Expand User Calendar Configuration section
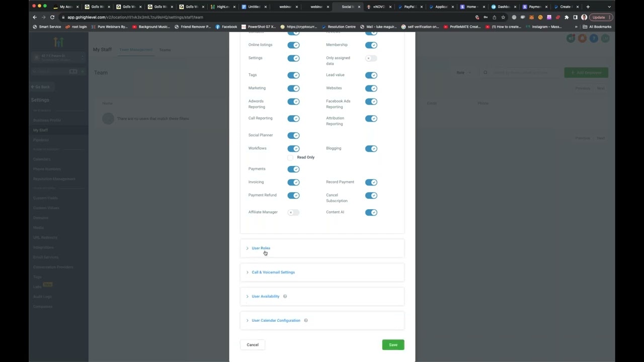The image size is (644, 362). [322, 321]
